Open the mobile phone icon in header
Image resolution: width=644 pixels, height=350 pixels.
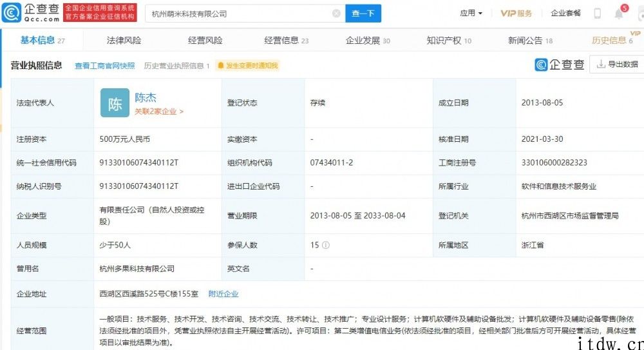(597, 14)
